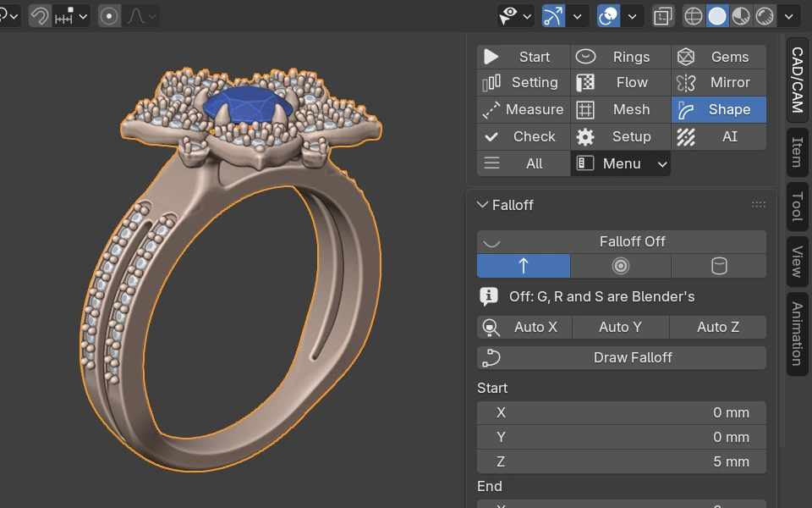Click the End label
This screenshot has height=508, width=812.
pyautogui.click(x=490, y=486)
